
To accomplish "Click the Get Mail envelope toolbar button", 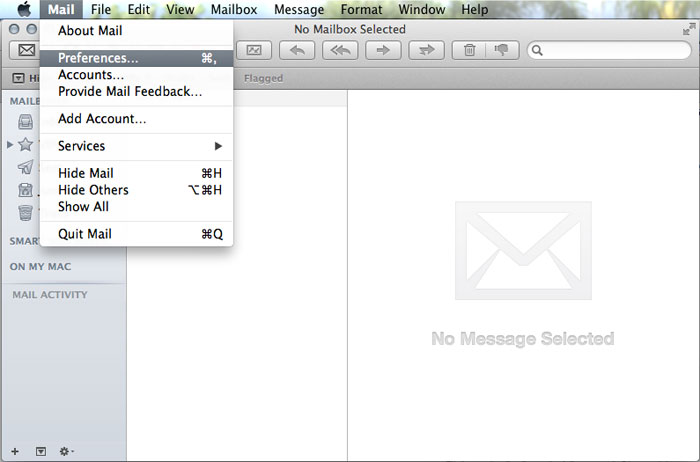I will point(25,50).
